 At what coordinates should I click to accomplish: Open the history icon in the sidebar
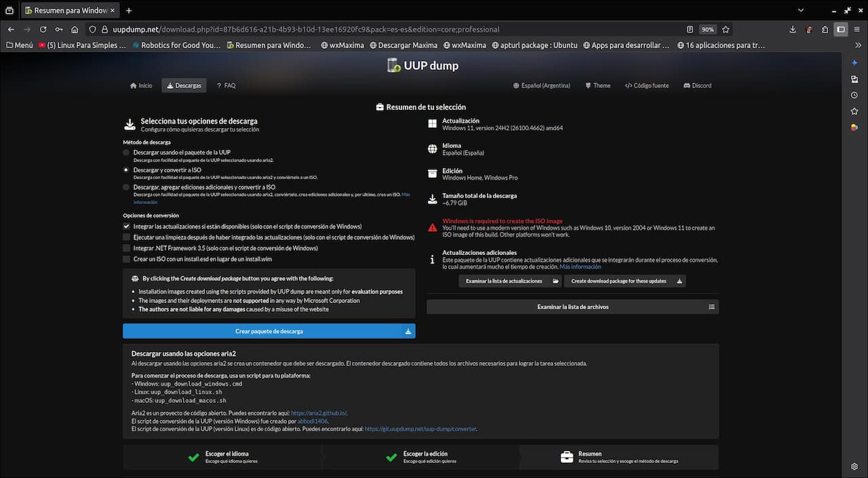coord(854,95)
